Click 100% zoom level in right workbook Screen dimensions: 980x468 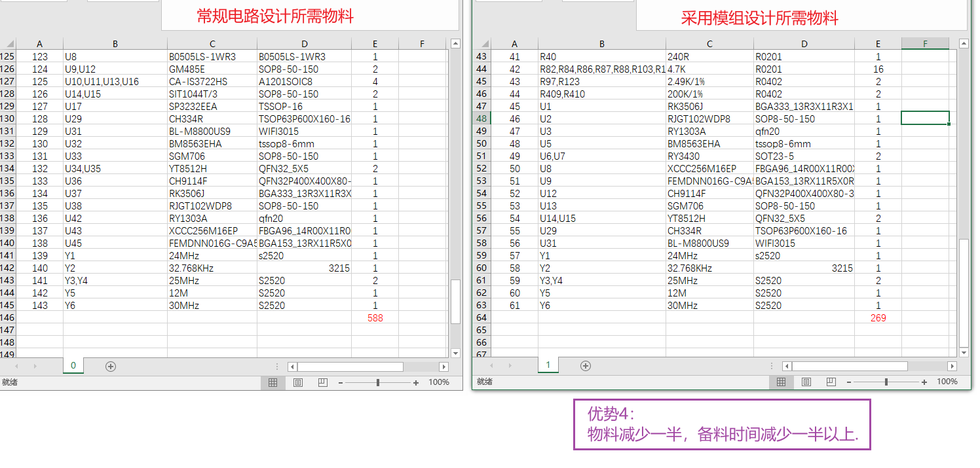pyautogui.click(x=946, y=382)
